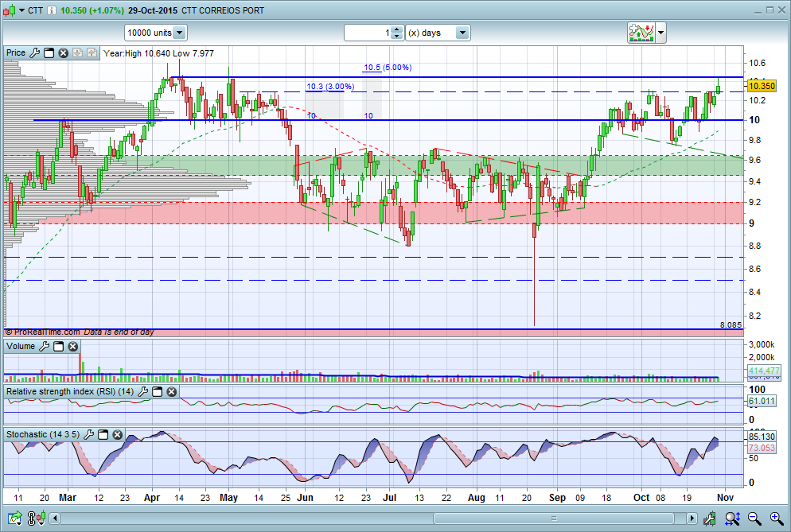Close the Price panel with X icon

point(63,53)
